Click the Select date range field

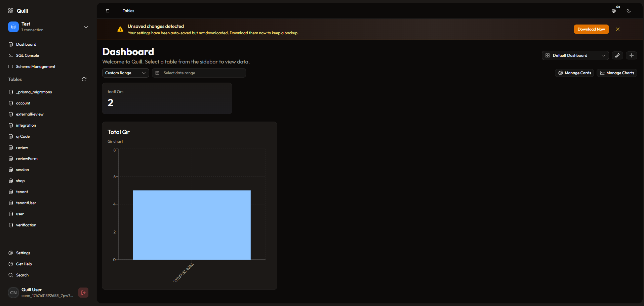(199, 73)
